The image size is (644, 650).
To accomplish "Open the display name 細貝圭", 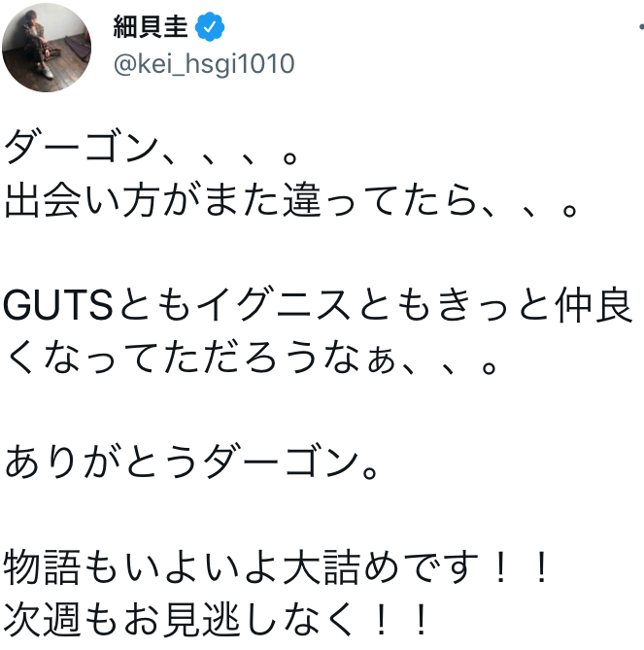I will pyautogui.click(x=151, y=26).
